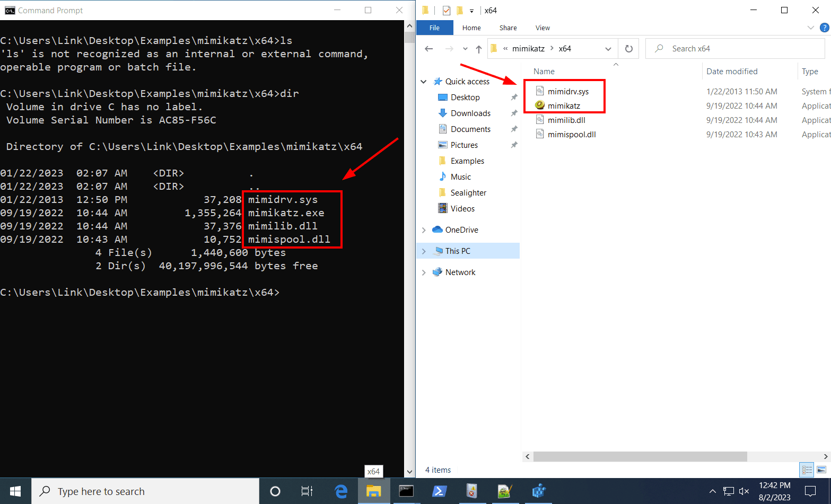Viewport: 831px width, 504px height.
Task: Click taskbar Type here to search box
Action: coord(145,491)
